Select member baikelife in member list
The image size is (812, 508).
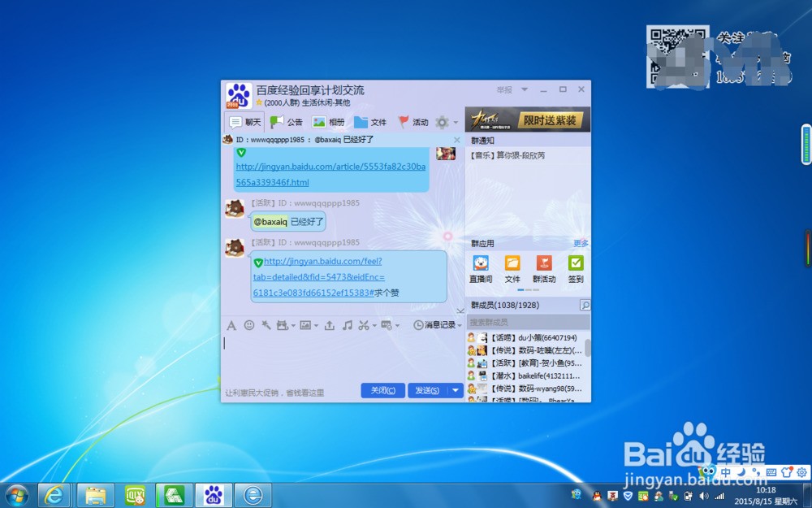[x=525, y=376]
